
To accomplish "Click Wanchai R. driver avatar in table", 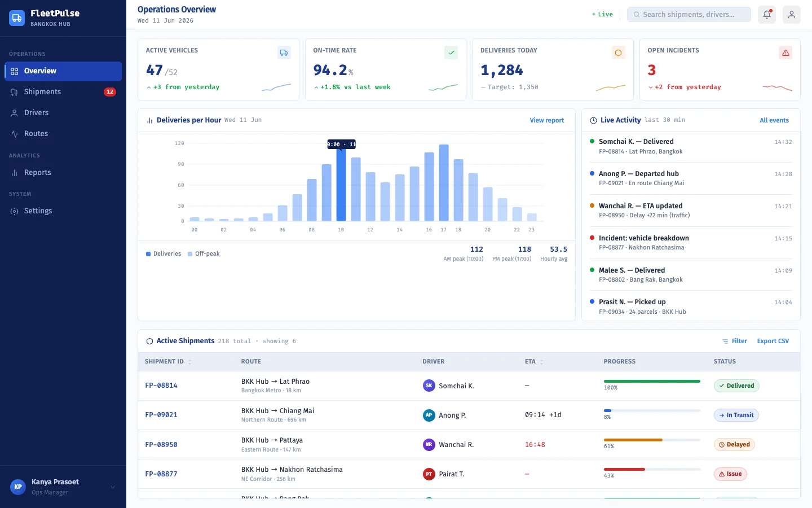I will coord(429,444).
